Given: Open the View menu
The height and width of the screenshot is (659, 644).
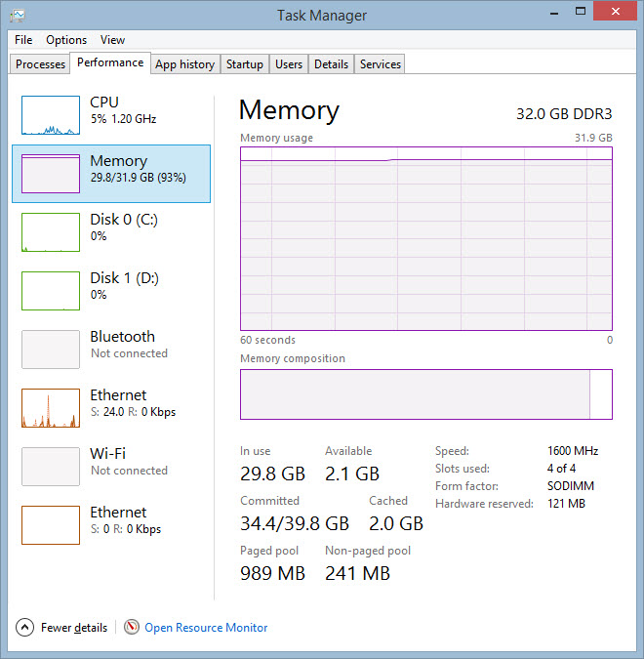Looking at the screenshot, I should pyautogui.click(x=112, y=40).
